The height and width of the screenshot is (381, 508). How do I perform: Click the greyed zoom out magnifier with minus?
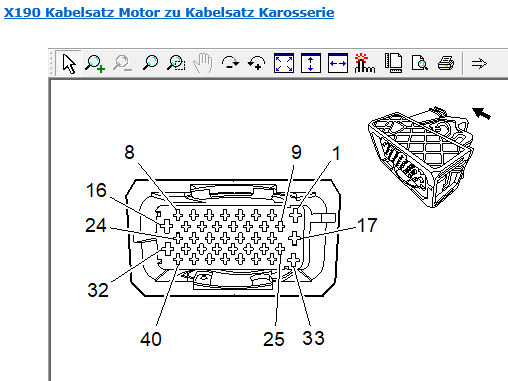[122, 63]
